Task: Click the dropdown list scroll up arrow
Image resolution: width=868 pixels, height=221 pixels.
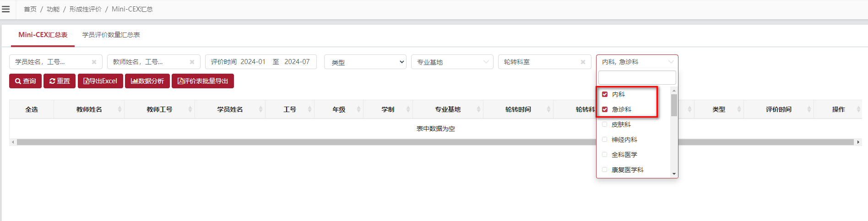Action: (674, 91)
